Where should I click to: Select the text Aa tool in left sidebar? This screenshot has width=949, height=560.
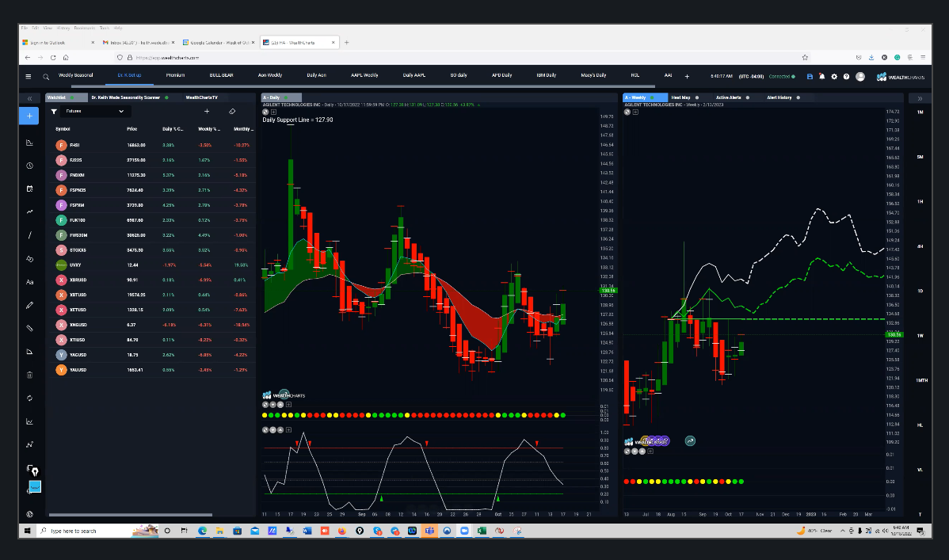pos(29,282)
